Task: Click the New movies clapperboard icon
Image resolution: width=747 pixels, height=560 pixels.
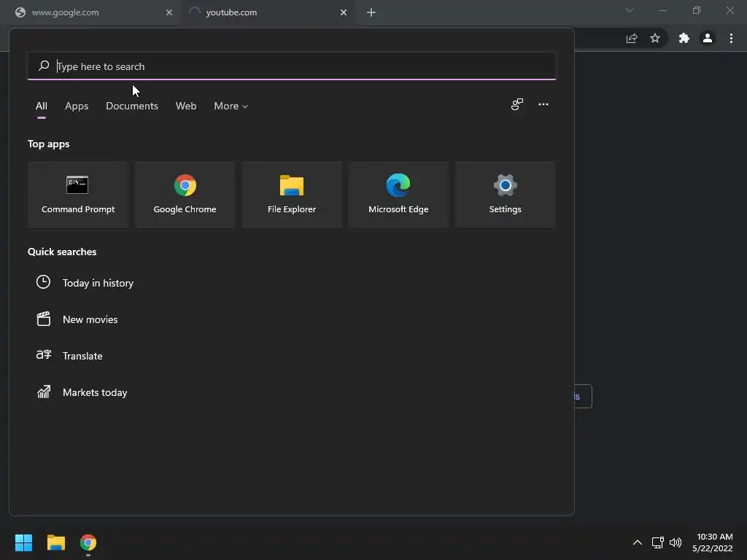Action: pyautogui.click(x=43, y=319)
